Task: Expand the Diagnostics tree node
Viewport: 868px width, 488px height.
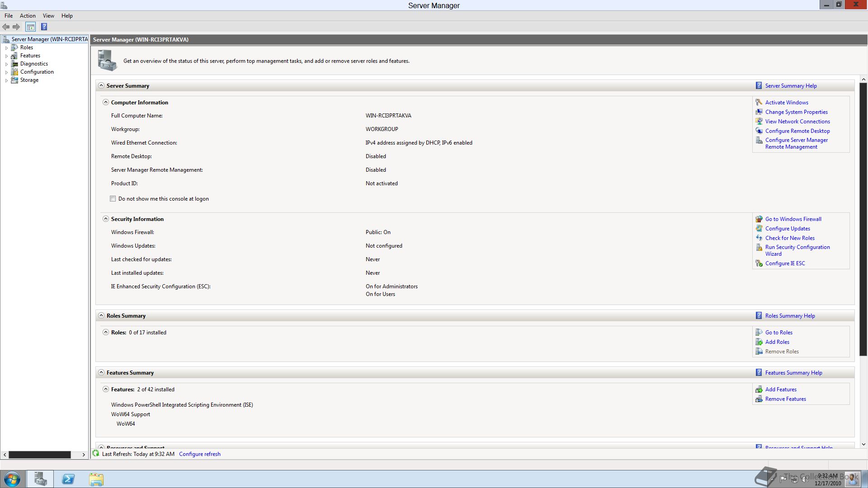Action: click(x=6, y=64)
